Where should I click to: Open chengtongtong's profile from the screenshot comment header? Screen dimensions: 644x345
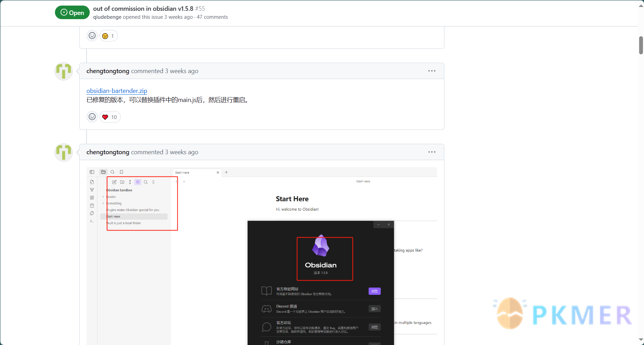point(108,152)
